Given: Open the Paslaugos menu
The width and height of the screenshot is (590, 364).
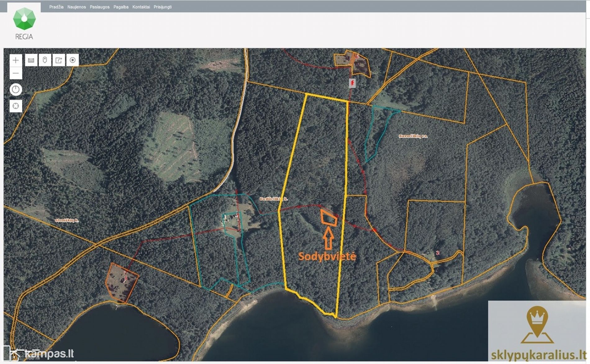Looking at the screenshot, I should pyautogui.click(x=100, y=7).
